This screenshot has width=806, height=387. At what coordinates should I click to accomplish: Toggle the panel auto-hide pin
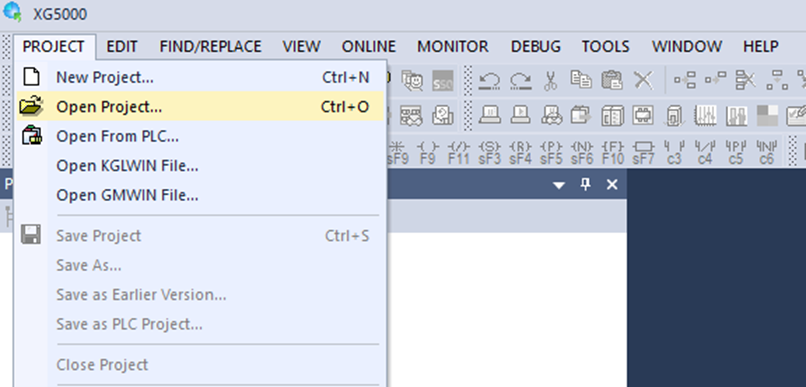coord(585,185)
